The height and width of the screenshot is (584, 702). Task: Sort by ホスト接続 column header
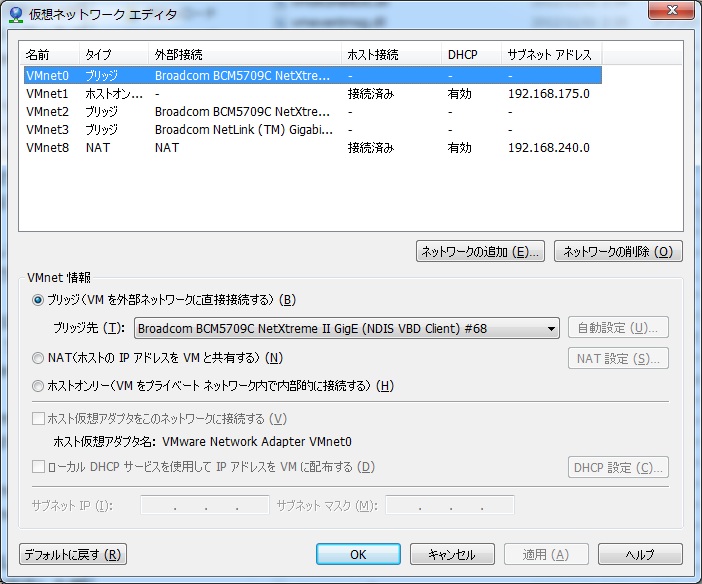[391, 55]
